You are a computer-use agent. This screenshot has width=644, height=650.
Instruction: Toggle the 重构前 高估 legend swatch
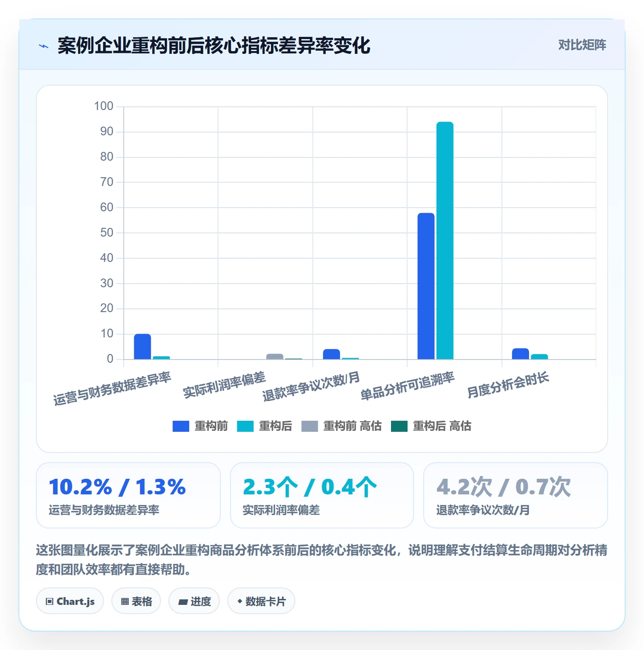coord(310,426)
